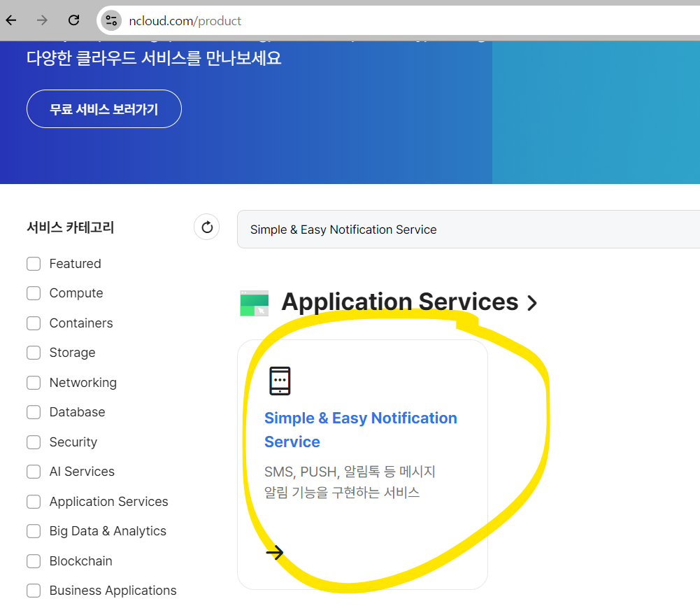Click the Application Services section icon
Image resolution: width=700 pixels, height=613 pixels.
[255, 304]
